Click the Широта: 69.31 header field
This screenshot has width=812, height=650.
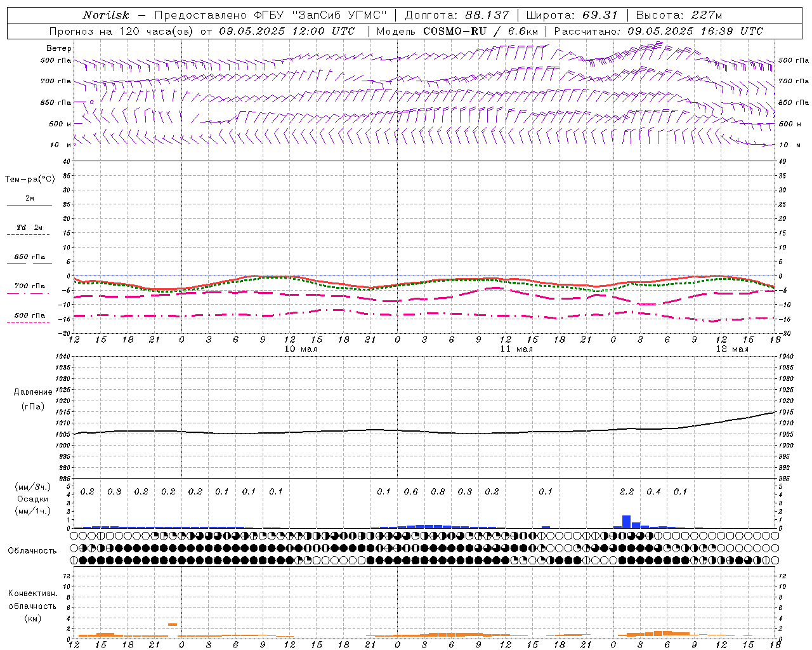[572, 15]
